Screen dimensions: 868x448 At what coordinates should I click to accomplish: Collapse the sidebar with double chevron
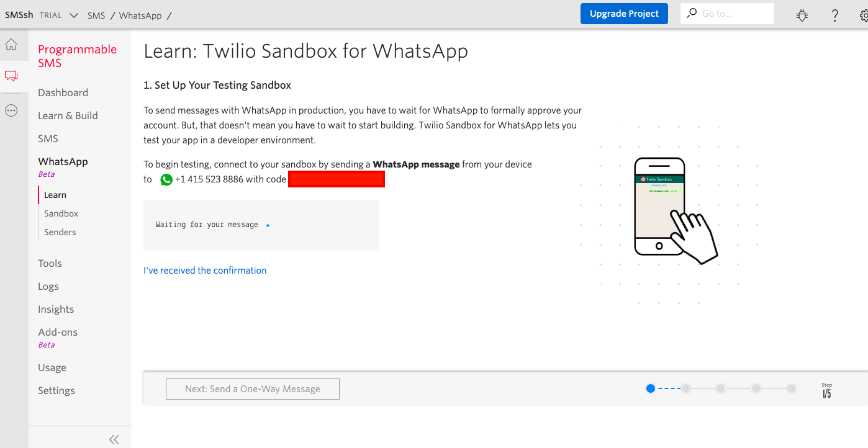point(114,439)
